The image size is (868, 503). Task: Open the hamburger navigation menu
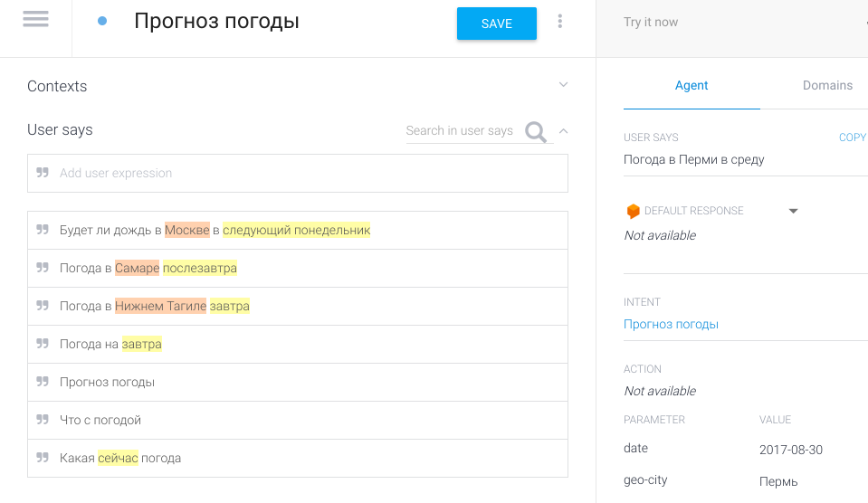point(35,20)
